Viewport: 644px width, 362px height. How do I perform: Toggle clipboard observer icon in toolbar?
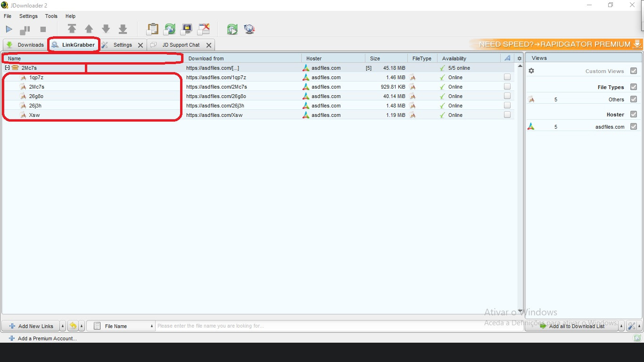pos(152,29)
